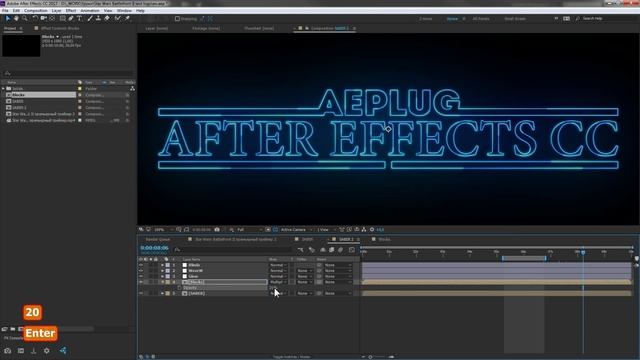The height and width of the screenshot is (360, 640).
Task: Hide layer 1 Blacks with its eye icon
Action: point(141,265)
